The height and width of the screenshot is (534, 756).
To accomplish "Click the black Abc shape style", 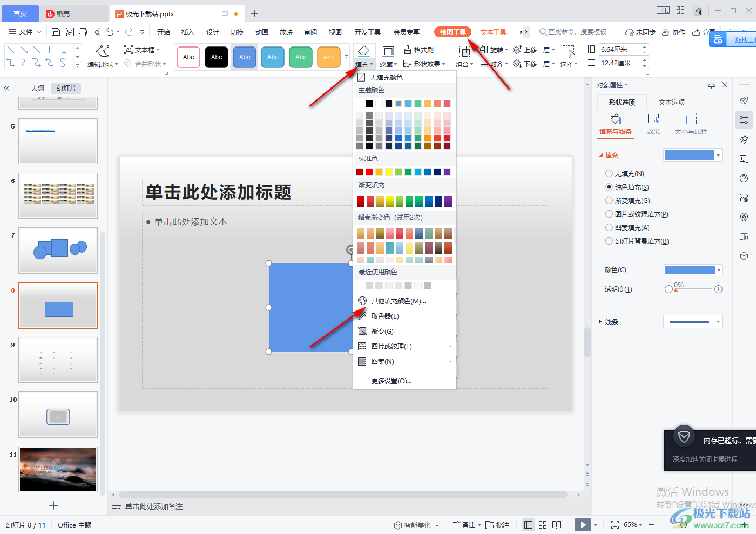I will [x=217, y=57].
